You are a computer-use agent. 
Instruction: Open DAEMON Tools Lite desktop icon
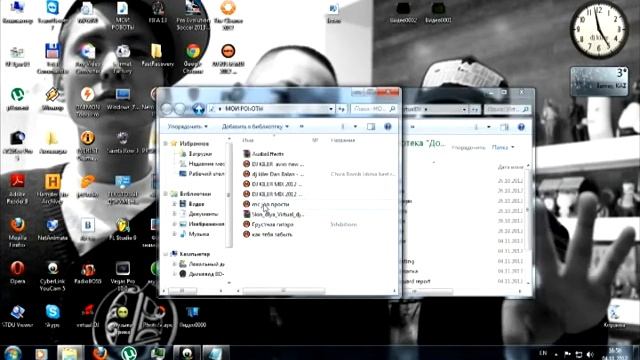click(x=87, y=102)
